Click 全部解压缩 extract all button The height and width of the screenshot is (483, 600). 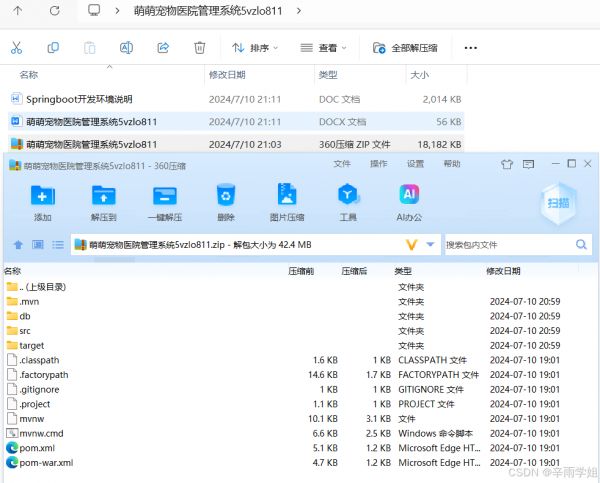point(405,48)
